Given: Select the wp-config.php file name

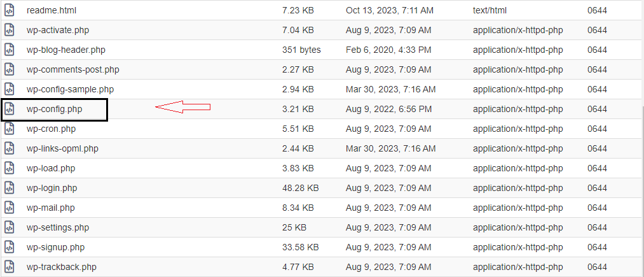Looking at the screenshot, I should tap(54, 109).
